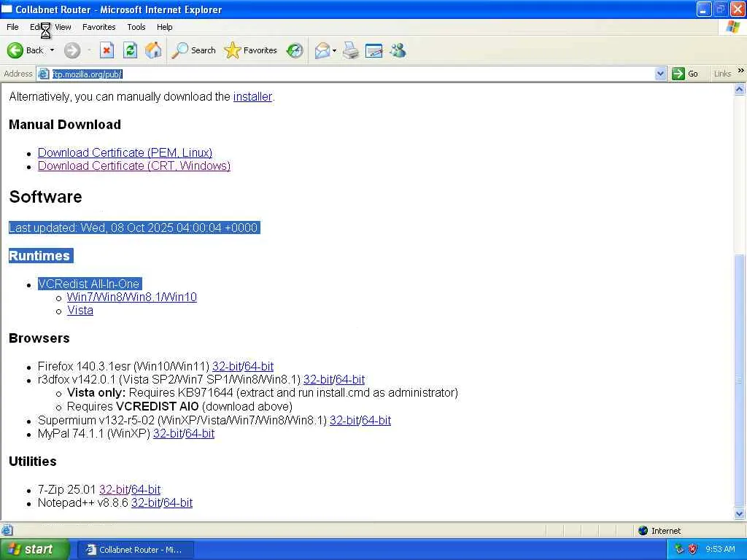Click the Forward navigation arrow
747x560 pixels.
click(x=72, y=50)
